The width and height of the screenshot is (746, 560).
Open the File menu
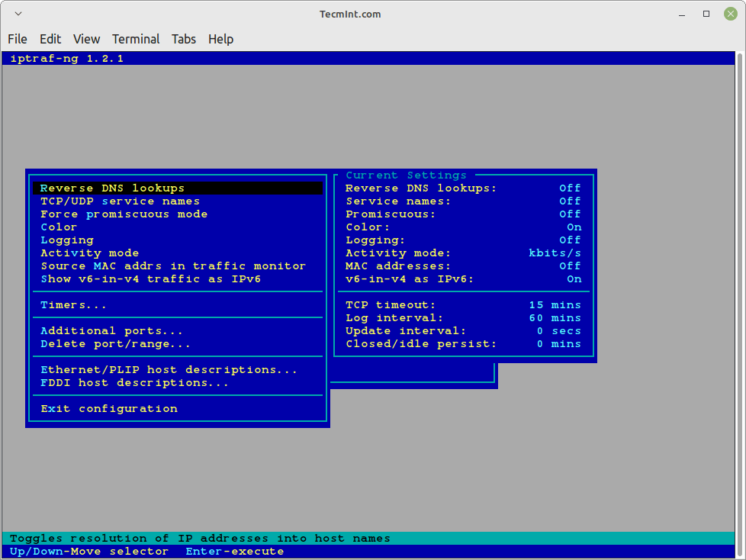pyautogui.click(x=18, y=39)
